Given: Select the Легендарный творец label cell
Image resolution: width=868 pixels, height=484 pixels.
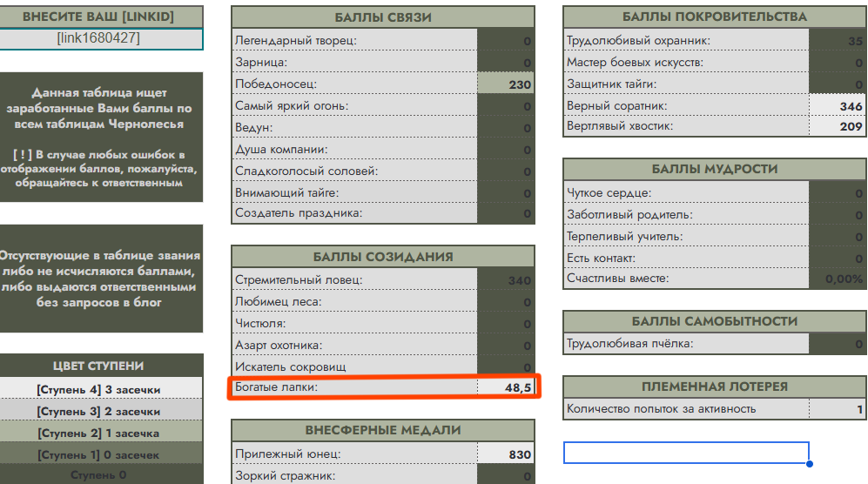Looking at the screenshot, I should point(354,40).
